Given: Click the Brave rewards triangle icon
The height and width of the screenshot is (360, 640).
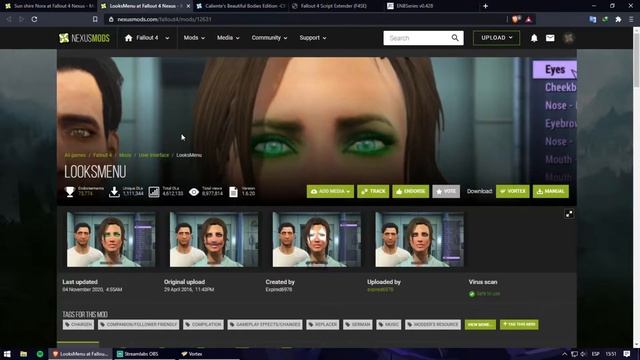Looking at the screenshot, I should pyautogui.click(x=529, y=19).
